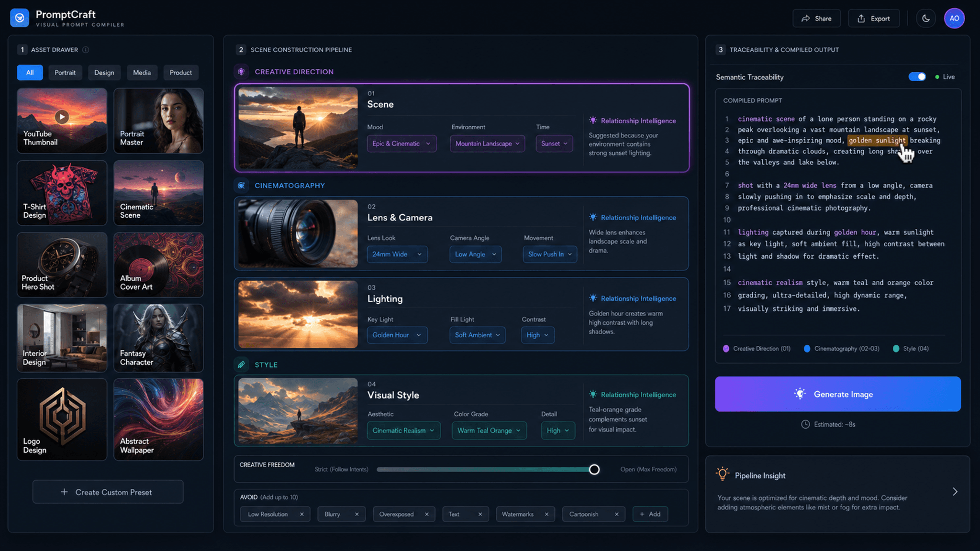Click Relationship Intelligence icon in Lighting card
The height and width of the screenshot is (551, 980).
pyautogui.click(x=593, y=298)
